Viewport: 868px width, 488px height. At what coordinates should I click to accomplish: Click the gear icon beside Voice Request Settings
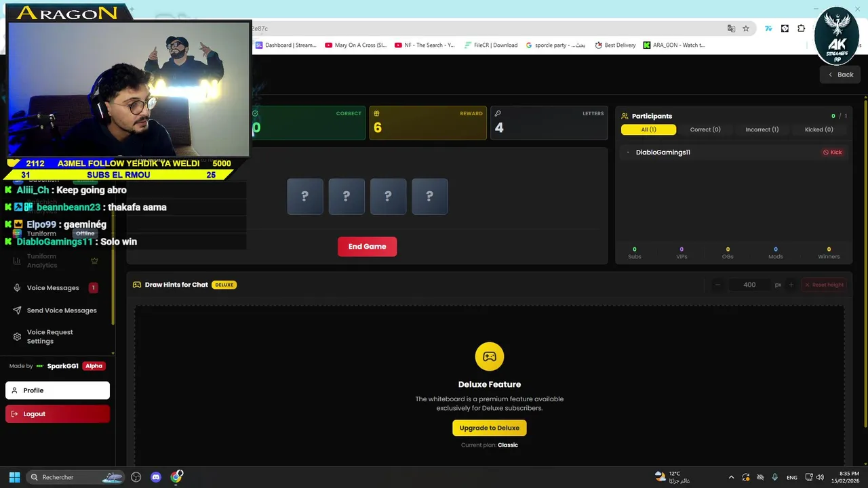17,337
